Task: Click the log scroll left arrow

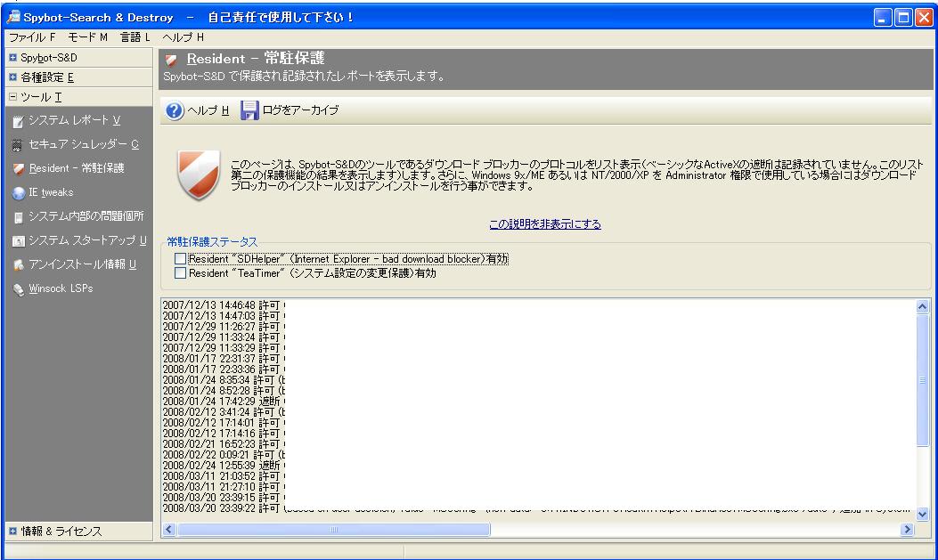Action: (169, 530)
